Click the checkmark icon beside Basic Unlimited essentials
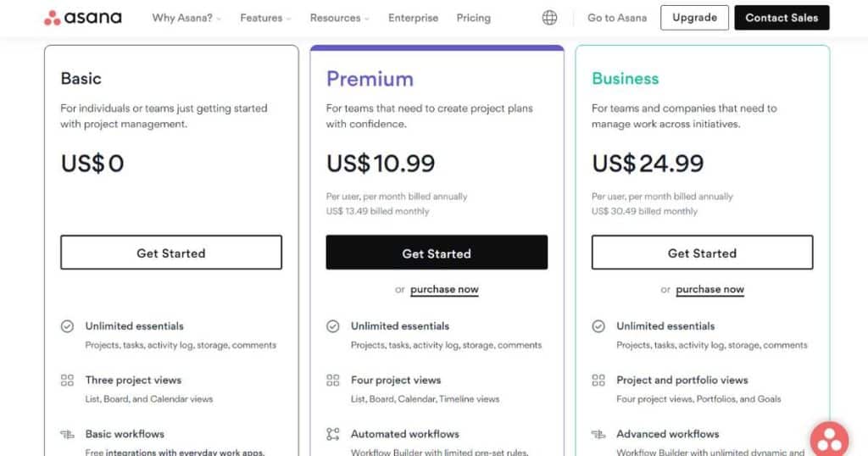868x456 pixels. [x=67, y=326]
